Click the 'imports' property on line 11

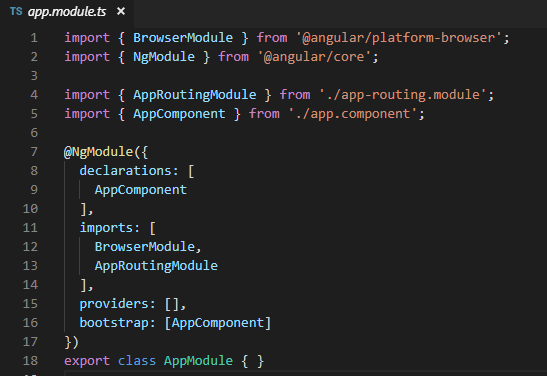point(106,228)
